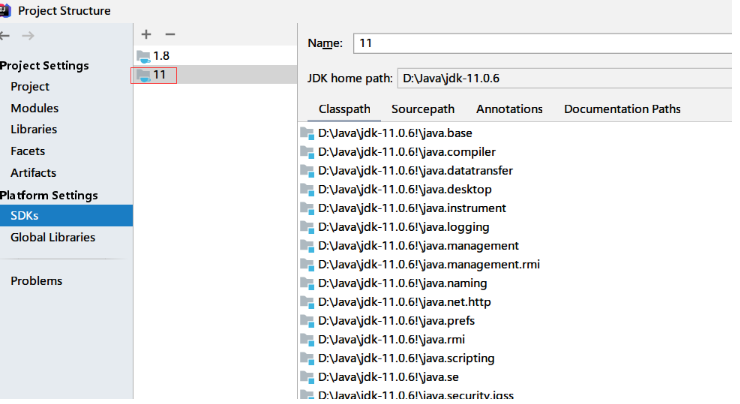Select the 1.8 SDK entry
Image resolution: width=740 pixels, height=404 pixels.
216,56
